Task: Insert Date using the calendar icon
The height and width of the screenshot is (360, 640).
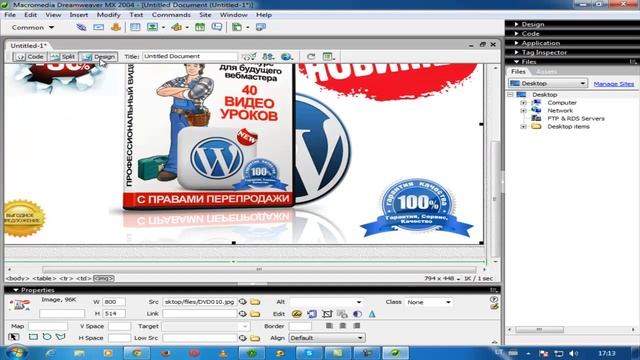Action: pyautogui.click(x=200, y=27)
